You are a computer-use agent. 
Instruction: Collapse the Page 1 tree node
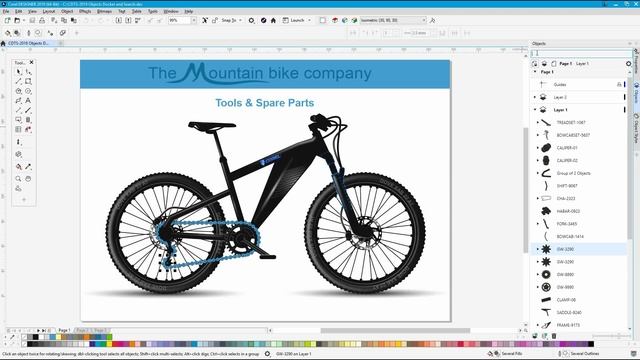[535, 72]
